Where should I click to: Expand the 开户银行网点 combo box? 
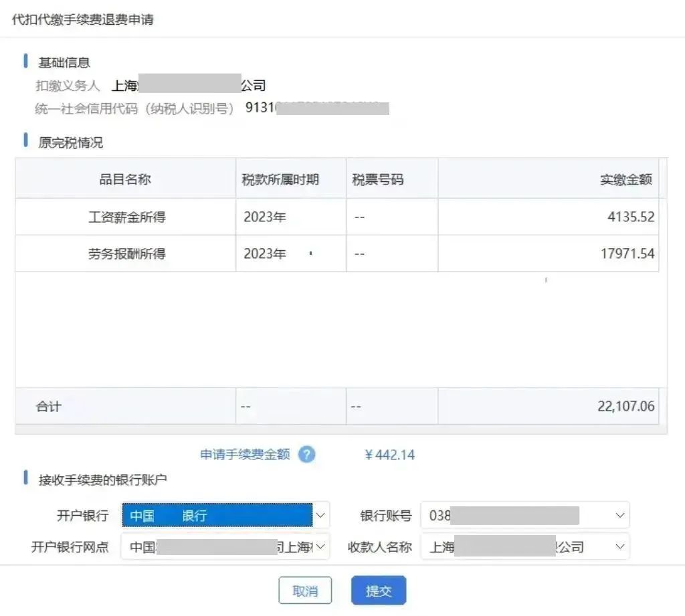321,546
